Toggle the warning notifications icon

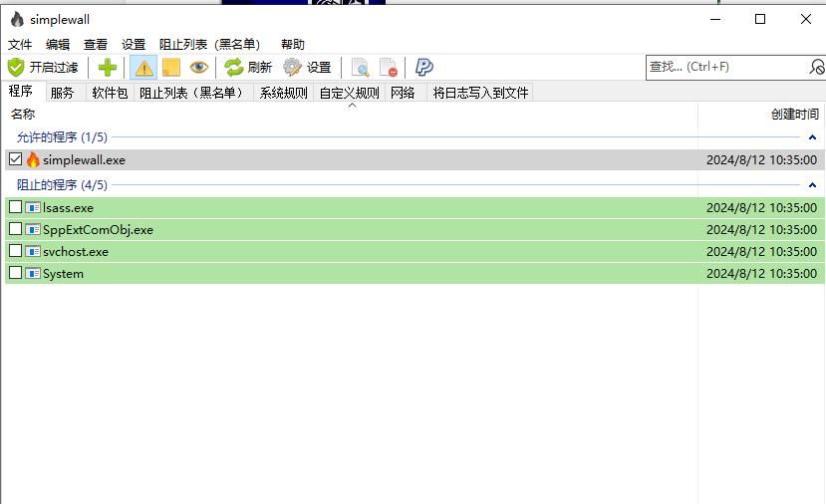point(143,68)
